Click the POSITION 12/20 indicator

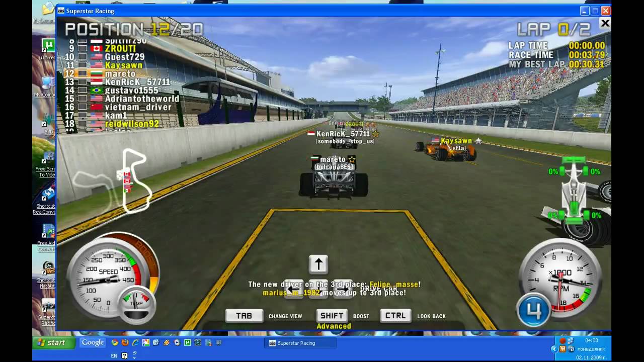coord(134,29)
